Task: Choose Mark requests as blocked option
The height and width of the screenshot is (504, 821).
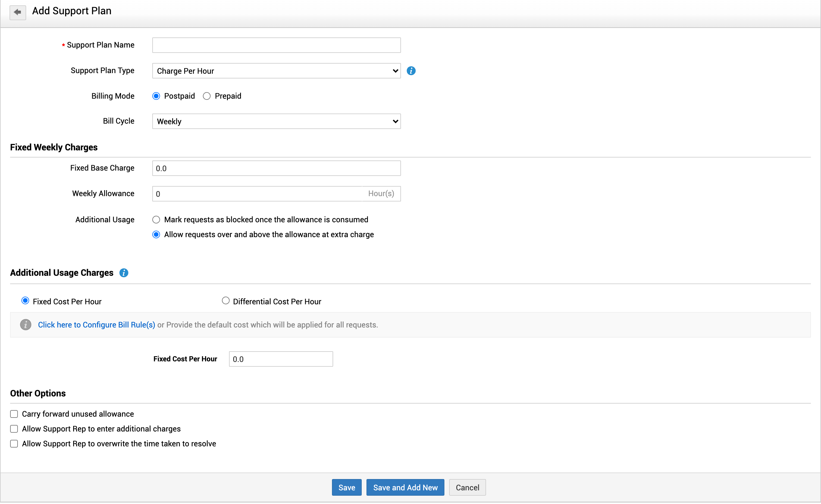Action: [156, 220]
